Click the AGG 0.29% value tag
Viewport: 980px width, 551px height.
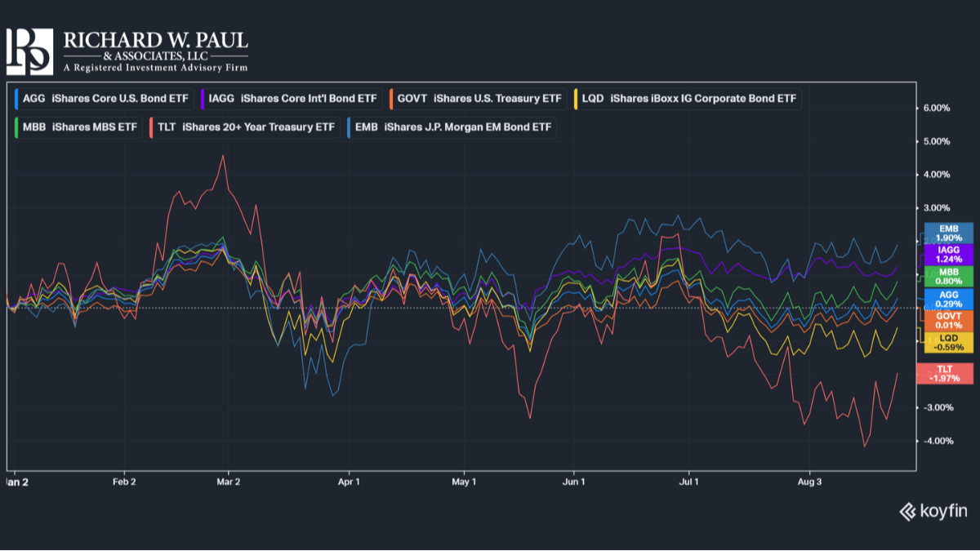(x=949, y=298)
